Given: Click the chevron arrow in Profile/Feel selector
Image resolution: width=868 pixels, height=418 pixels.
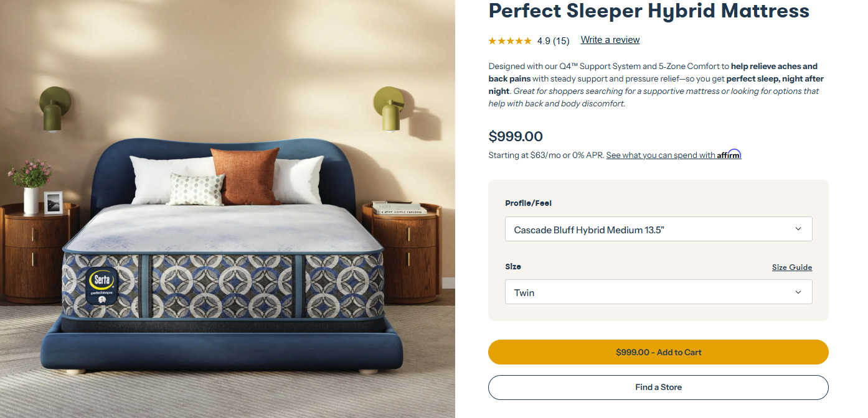Looking at the screenshot, I should pos(798,229).
